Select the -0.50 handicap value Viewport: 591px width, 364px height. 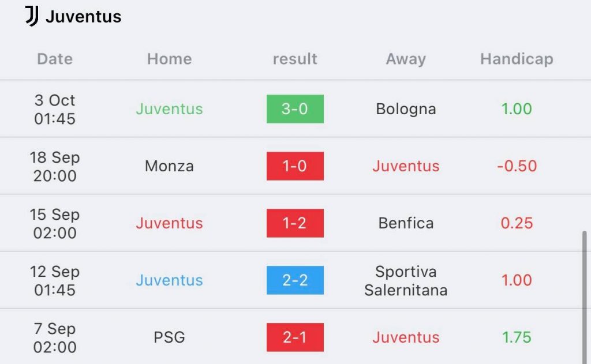(x=517, y=166)
